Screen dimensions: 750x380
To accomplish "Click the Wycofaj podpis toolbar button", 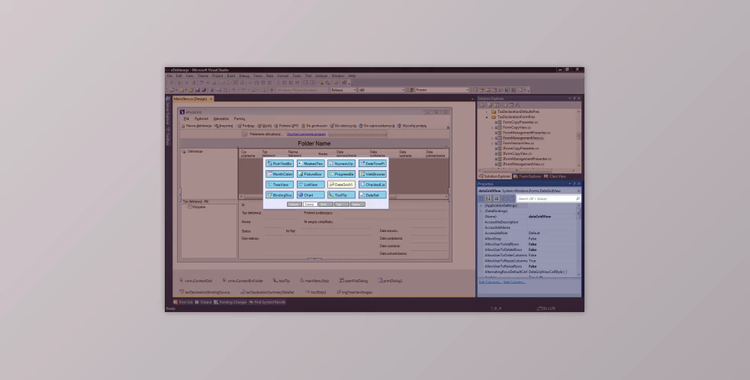I will [412, 126].
